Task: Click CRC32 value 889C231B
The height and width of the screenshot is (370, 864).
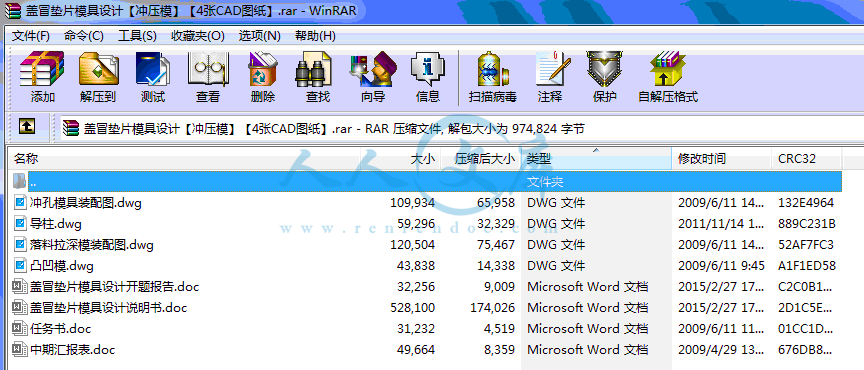Action: 807,224
